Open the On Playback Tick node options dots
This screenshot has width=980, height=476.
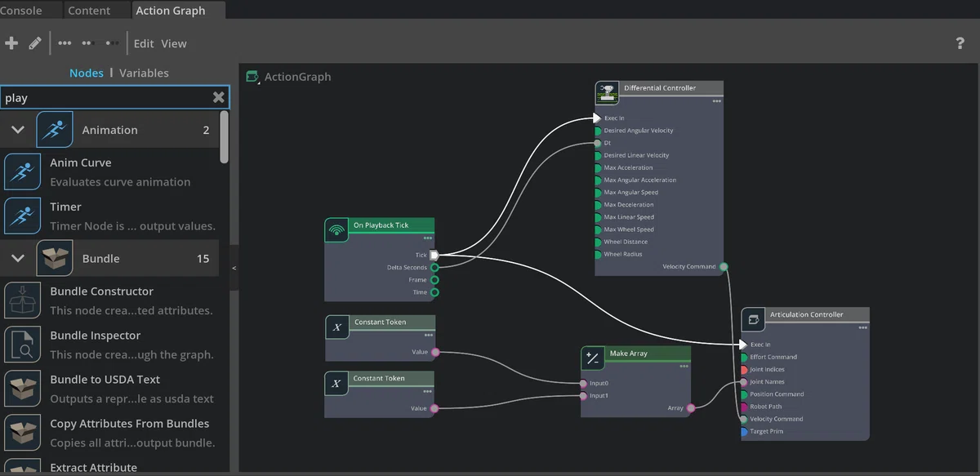click(428, 238)
